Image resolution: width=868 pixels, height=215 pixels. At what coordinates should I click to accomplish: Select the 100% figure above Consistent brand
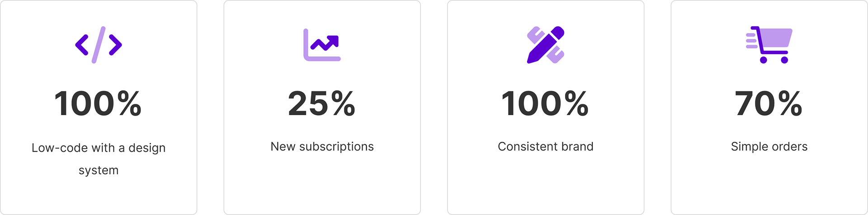coord(545,104)
